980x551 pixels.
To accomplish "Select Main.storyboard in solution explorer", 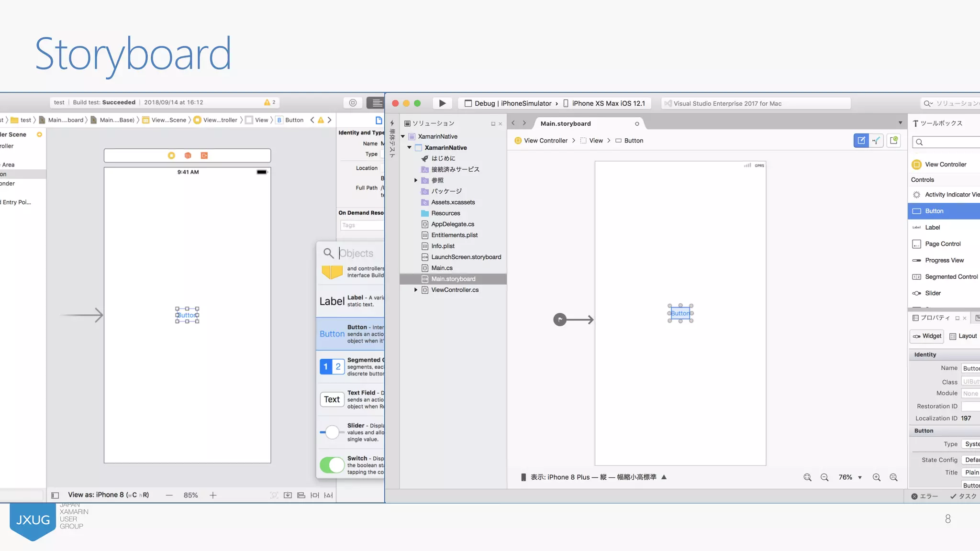I will point(453,279).
